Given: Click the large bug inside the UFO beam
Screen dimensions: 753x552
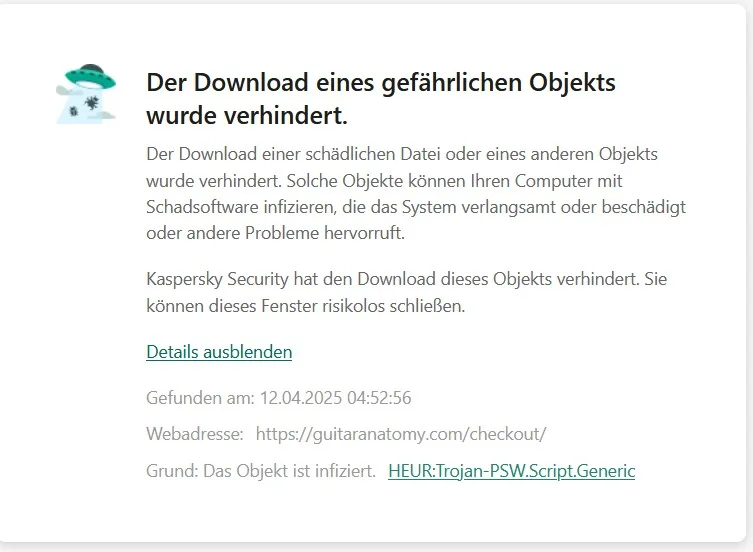Looking at the screenshot, I should coord(91,103).
